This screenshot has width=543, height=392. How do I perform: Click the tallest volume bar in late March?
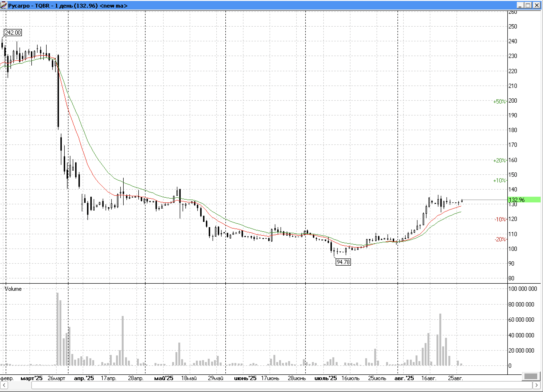point(58,329)
